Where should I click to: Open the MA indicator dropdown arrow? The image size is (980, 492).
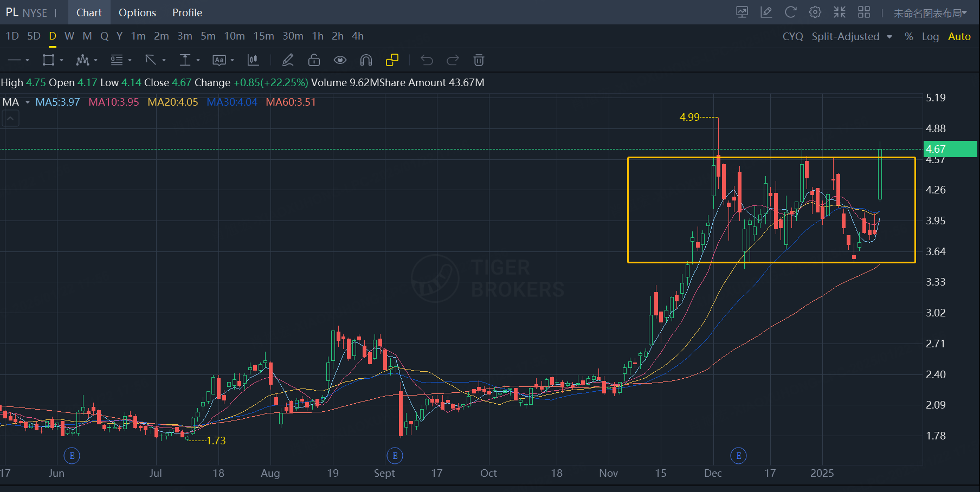pyautogui.click(x=28, y=102)
